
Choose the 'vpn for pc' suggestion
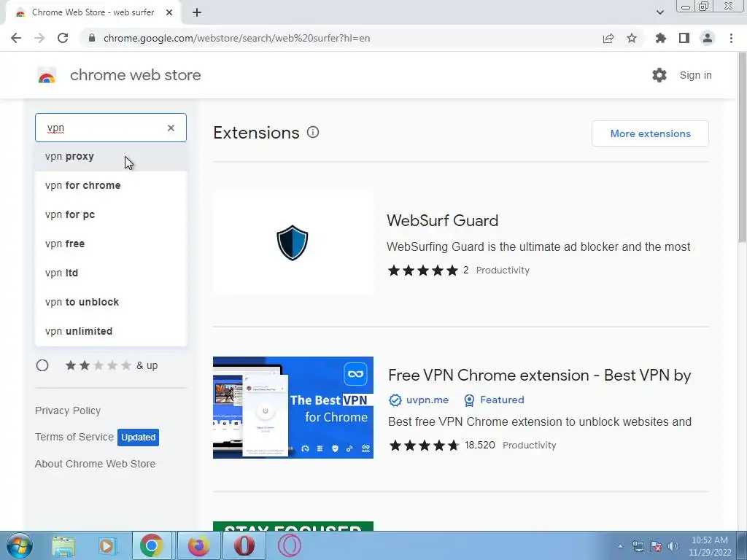coord(111,215)
